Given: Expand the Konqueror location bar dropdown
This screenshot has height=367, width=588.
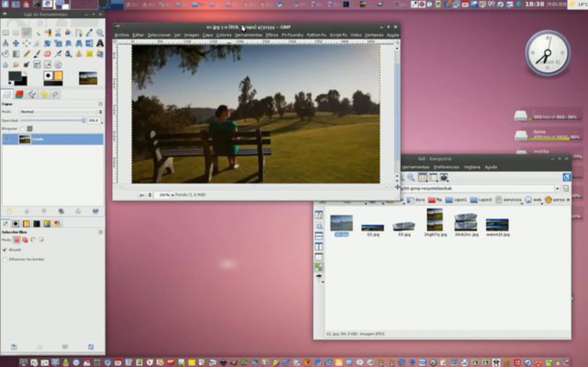Looking at the screenshot, I should [x=557, y=188].
